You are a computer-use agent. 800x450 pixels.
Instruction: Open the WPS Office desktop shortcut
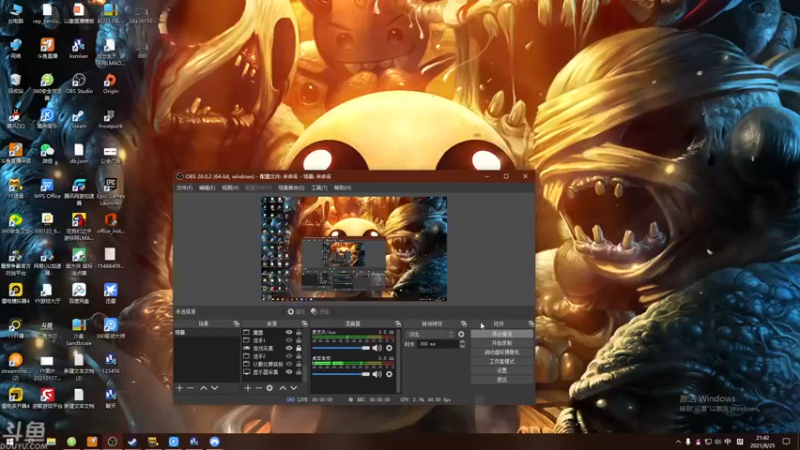[x=47, y=188]
